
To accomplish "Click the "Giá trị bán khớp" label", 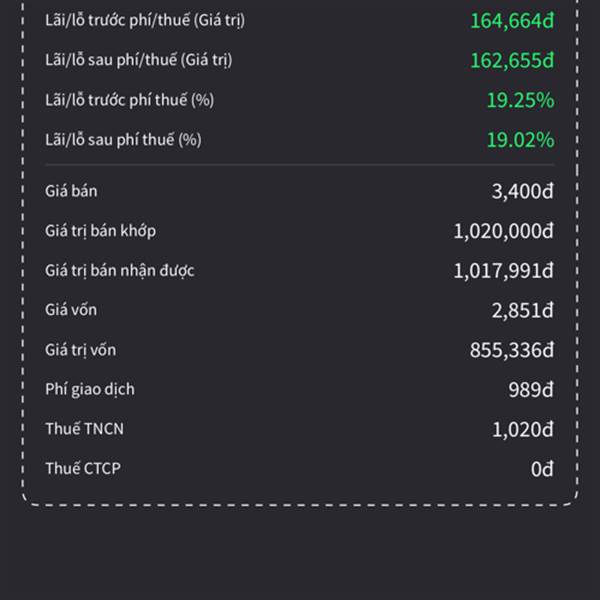I will (100, 231).
